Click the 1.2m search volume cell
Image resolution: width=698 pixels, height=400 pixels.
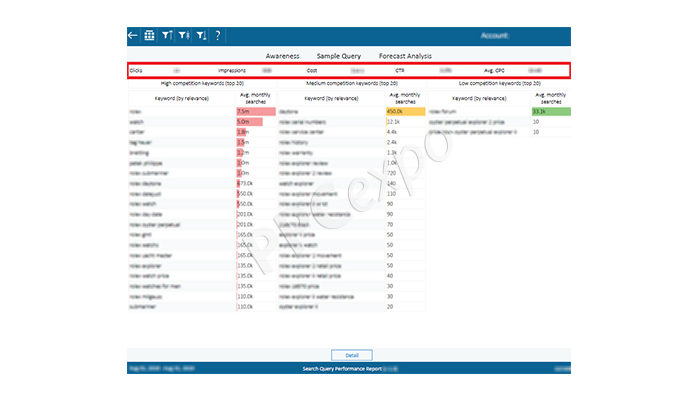(x=256, y=153)
